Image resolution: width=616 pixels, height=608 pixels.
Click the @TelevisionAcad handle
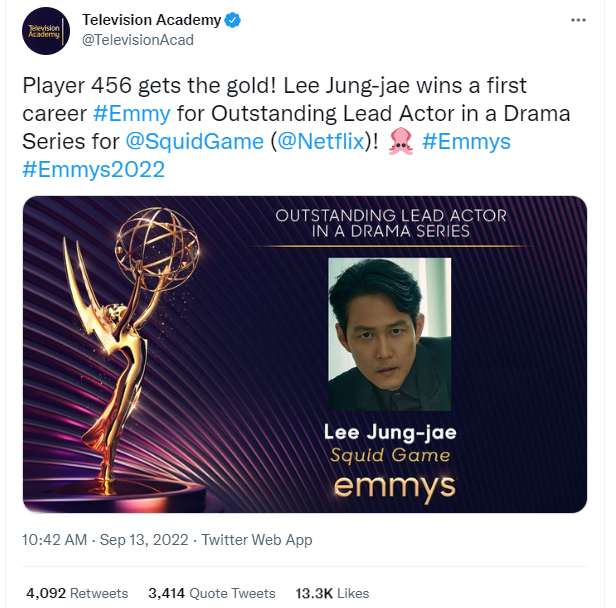click(x=138, y=40)
